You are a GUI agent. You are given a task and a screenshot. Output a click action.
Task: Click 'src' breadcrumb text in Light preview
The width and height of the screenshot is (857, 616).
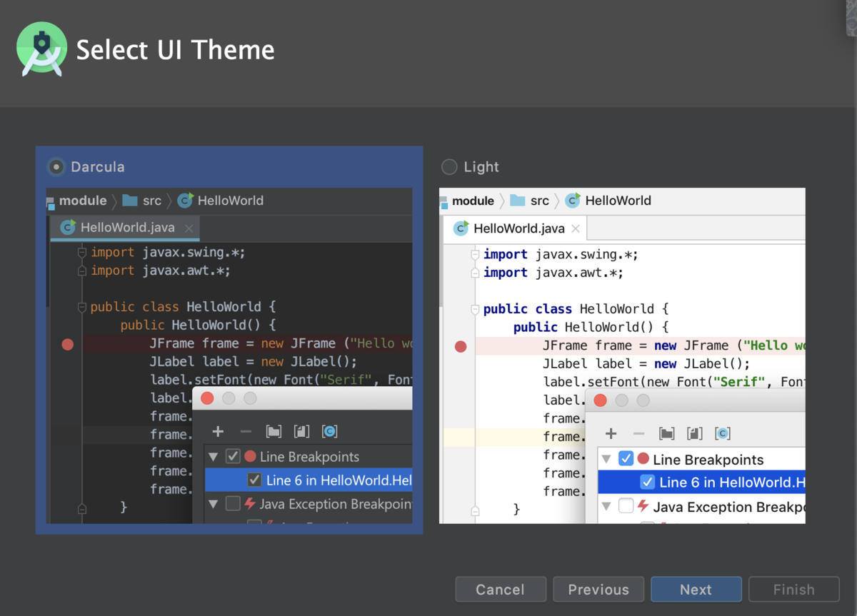(x=540, y=201)
